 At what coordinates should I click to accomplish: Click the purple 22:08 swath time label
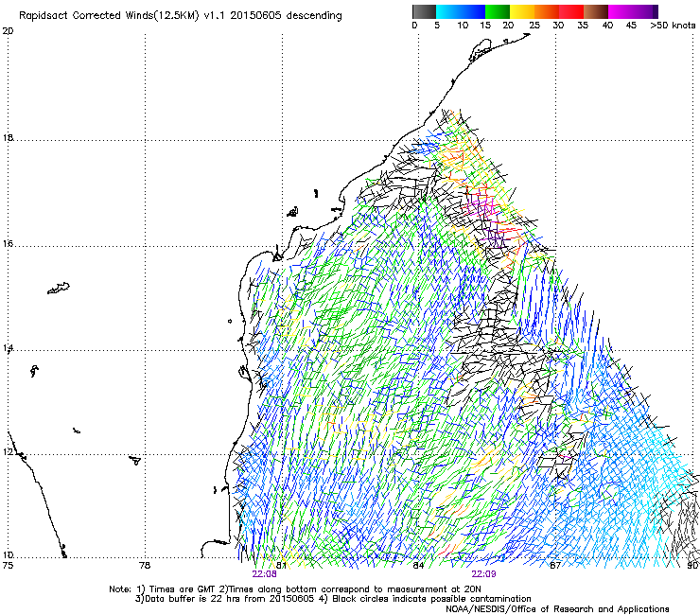point(264,574)
